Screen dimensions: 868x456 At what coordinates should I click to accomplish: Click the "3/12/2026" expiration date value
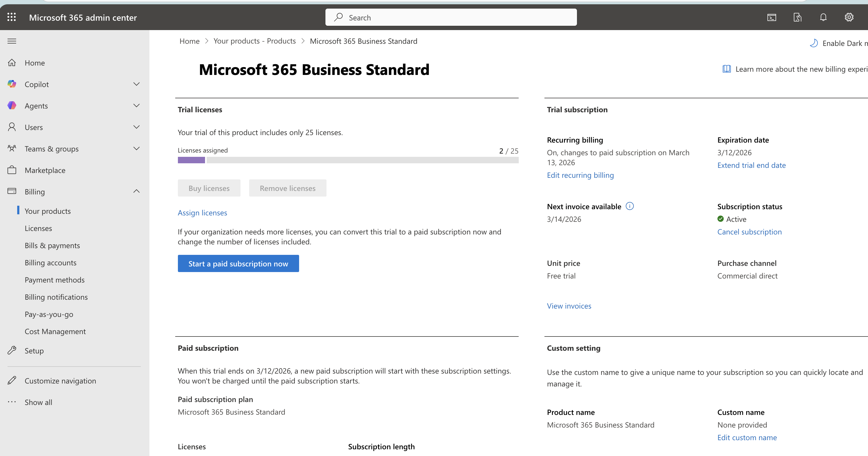[x=734, y=152]
